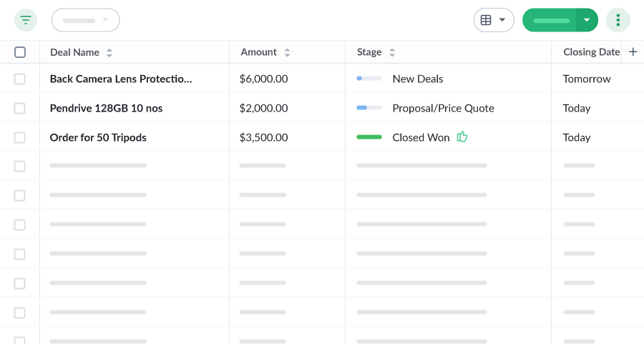644x344 pixels.
Task: Select checkbox for Pendrive 128GB 10 nos
Action: click(20, 108)
